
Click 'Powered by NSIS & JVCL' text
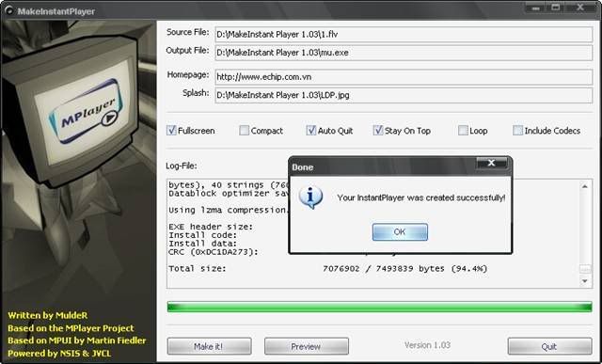tap(59, 354)
